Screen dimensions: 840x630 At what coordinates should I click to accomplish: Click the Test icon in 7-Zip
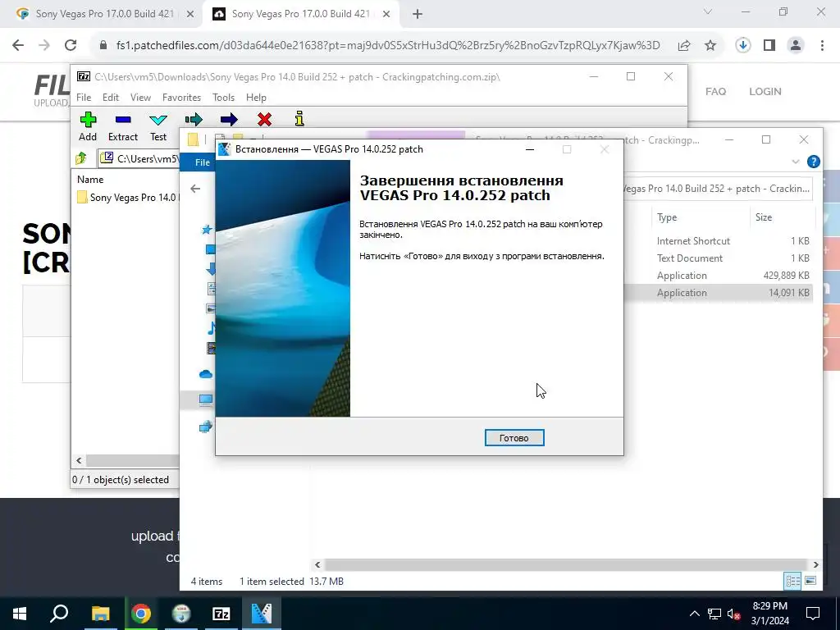158,120
